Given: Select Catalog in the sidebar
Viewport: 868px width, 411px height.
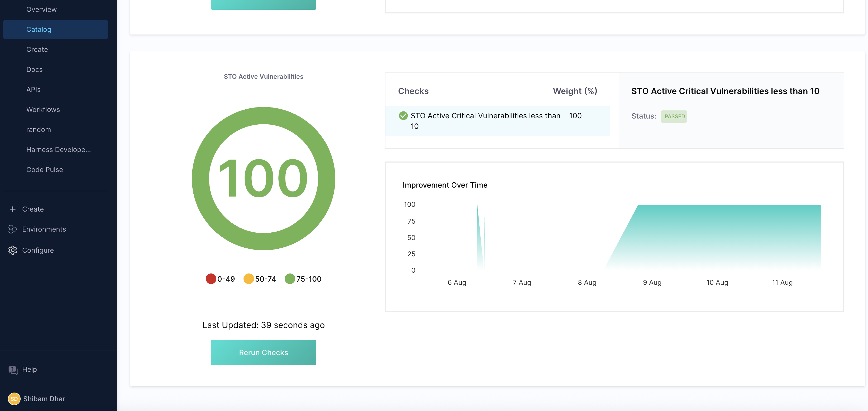Looking at the screenshot, I should click(39, 30).
